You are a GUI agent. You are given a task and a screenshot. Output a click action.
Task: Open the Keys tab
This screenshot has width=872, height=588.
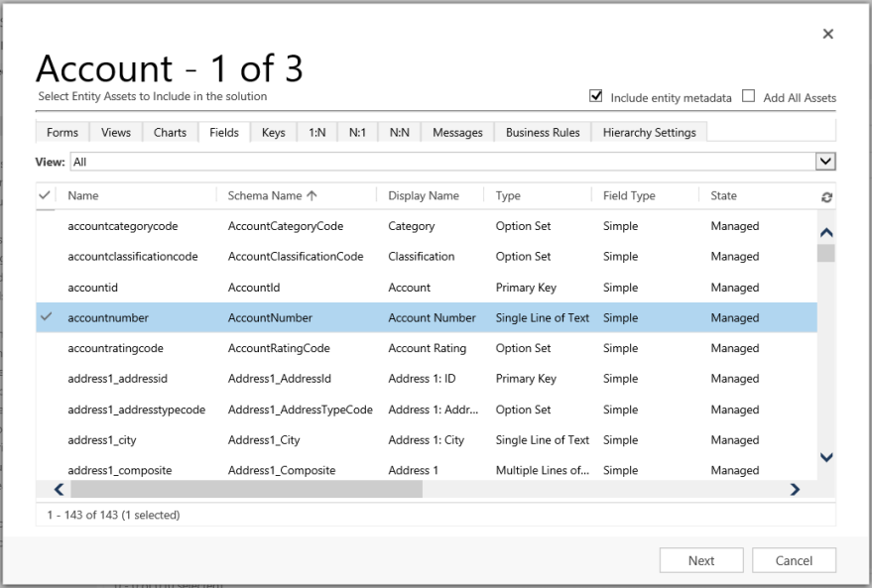pyautogui.click(x=274, y=131)
